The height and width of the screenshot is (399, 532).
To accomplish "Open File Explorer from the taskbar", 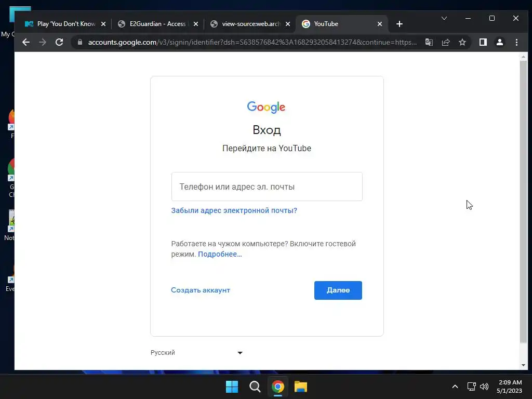I will click(301, 387).
